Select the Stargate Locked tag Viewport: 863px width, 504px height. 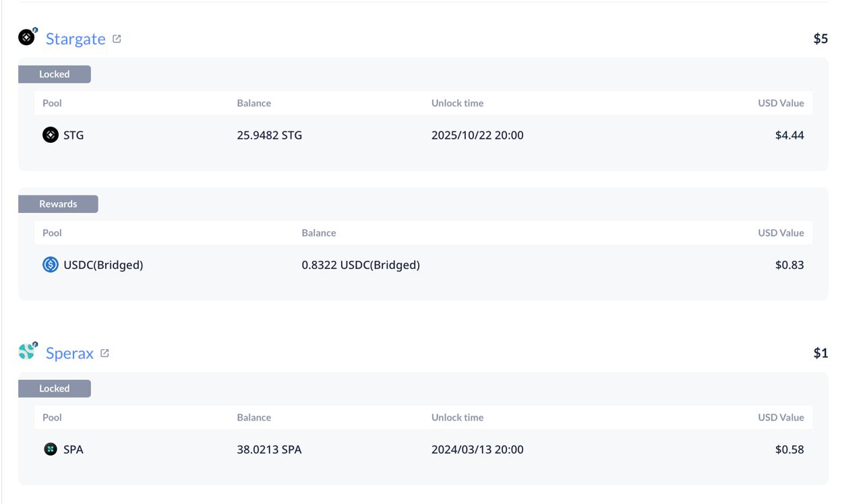pyautogui.click(x=55, y=74)
